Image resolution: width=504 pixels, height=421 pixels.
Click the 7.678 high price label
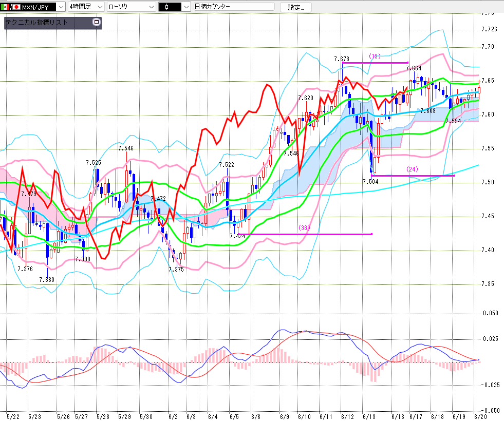pyautogui.click(x=341, y=59)
